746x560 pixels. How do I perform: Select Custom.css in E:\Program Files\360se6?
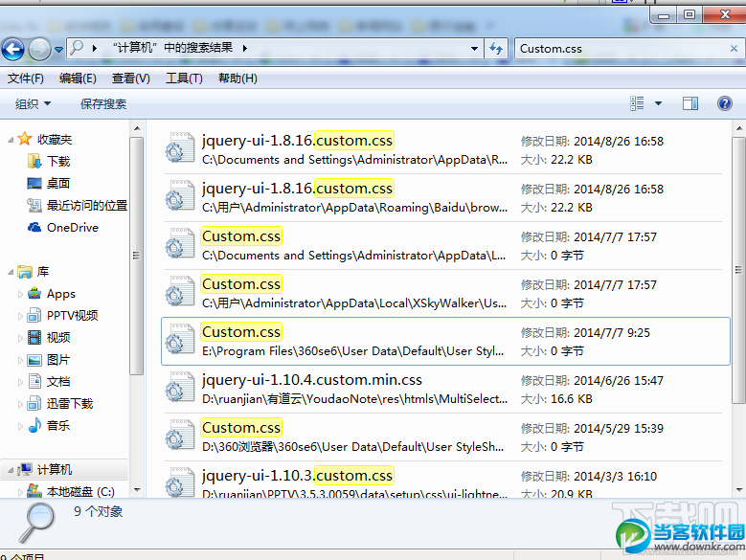pos(445,342)
